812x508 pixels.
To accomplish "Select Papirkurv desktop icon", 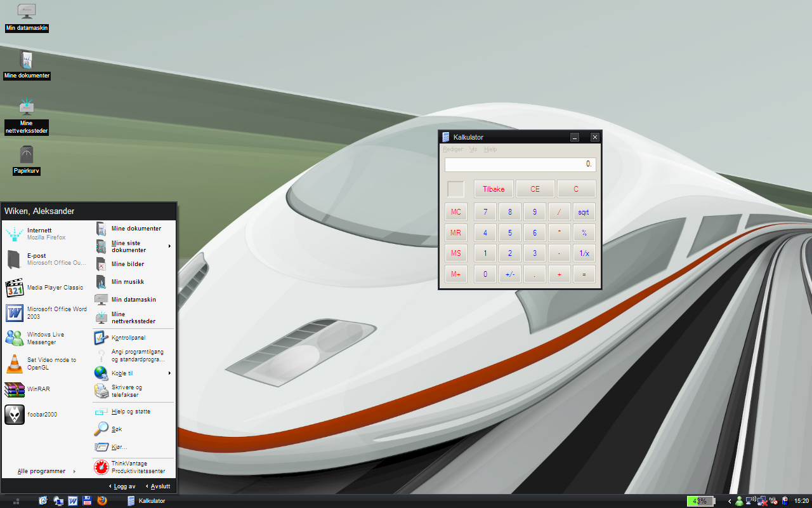I will (27, 161).
